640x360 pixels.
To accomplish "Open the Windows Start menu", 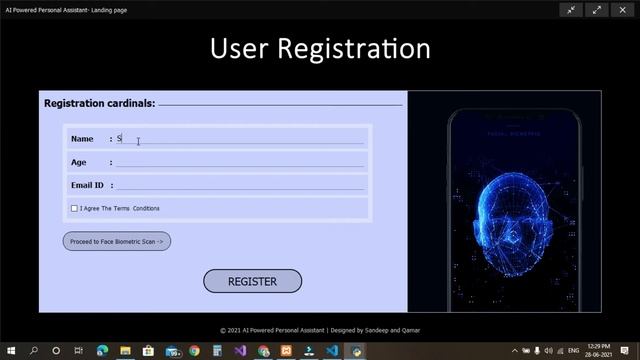I will (11, 351).
